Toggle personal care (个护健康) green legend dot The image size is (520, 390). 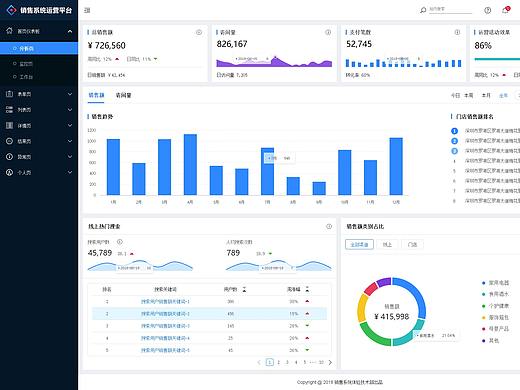[x=484, y=306]
